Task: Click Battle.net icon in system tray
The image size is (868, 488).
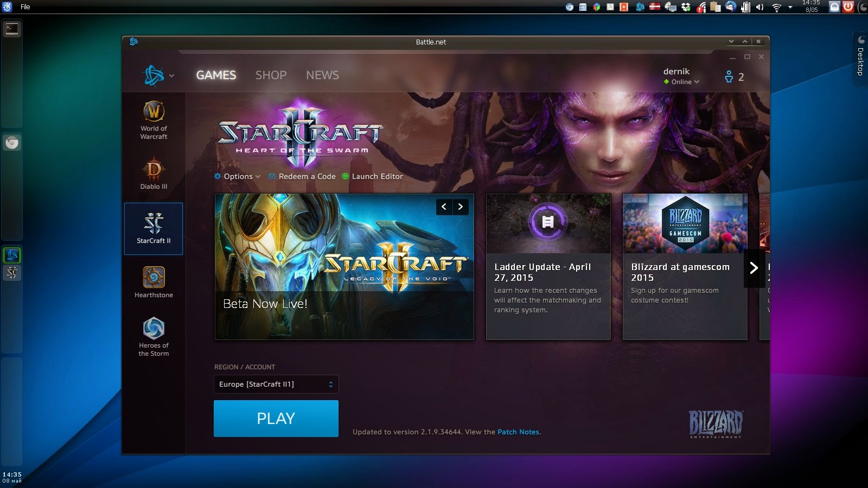Action: (640, 7)
